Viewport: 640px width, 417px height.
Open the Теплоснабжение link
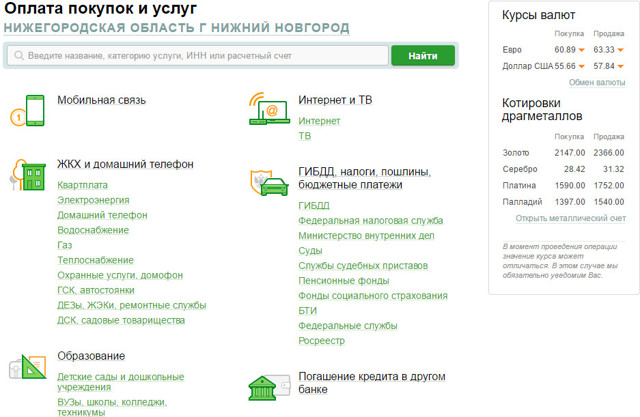(96, 260)
